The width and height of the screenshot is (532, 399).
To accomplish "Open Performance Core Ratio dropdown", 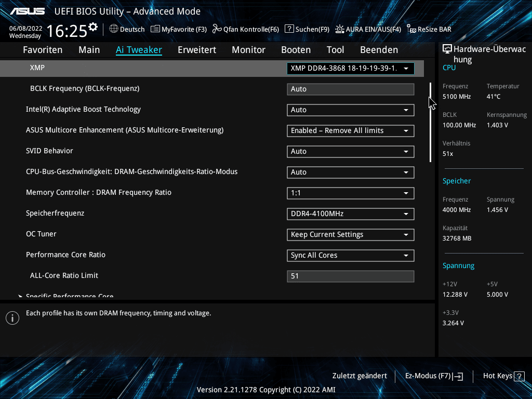I will coord(351,256).
